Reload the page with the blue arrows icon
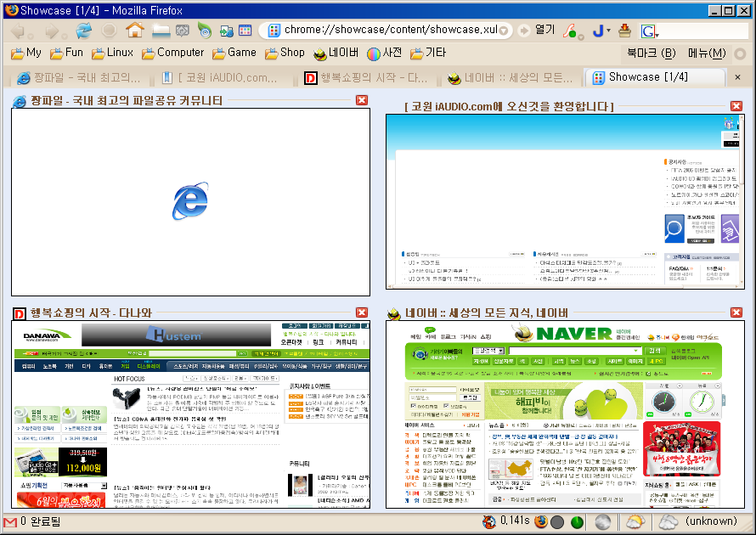Screen dimensions: 756x535 pyautogui.click(x=84, y=31)
